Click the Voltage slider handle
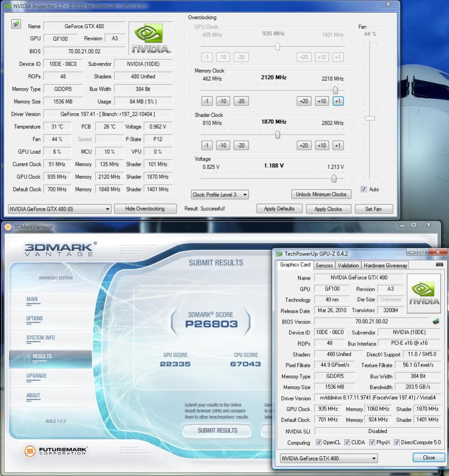Image resolution: width=449 pixels, height=476 pixels. point(334,178)
